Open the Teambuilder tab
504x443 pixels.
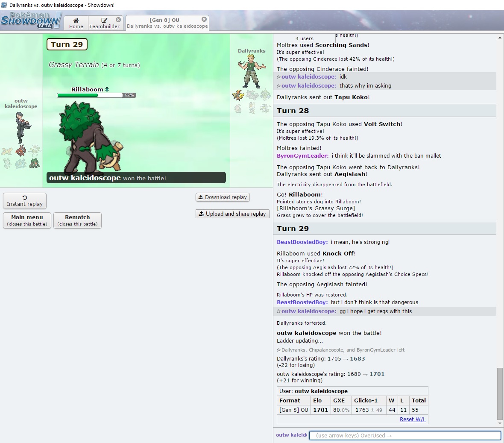[104, 23]
